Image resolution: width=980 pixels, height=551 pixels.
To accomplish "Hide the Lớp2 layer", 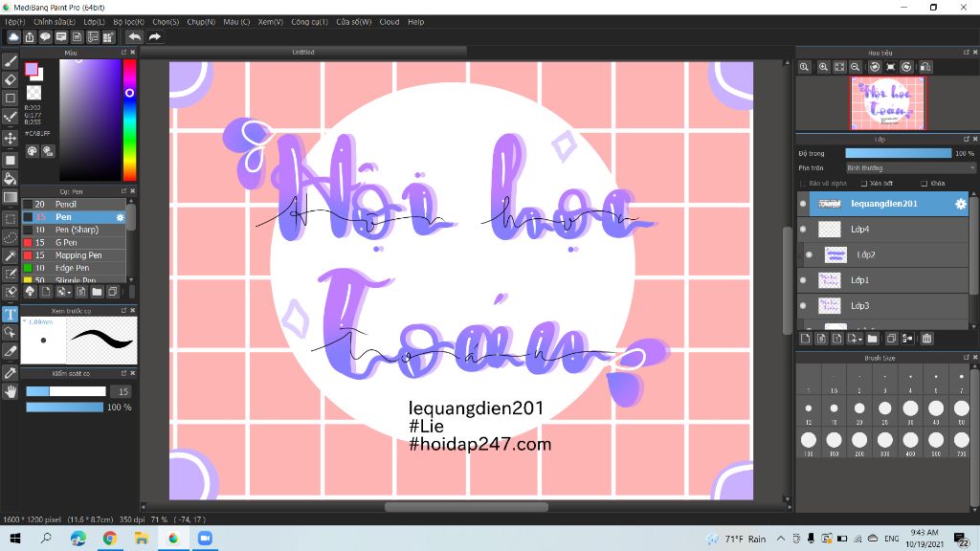I will tap(809, 254).
